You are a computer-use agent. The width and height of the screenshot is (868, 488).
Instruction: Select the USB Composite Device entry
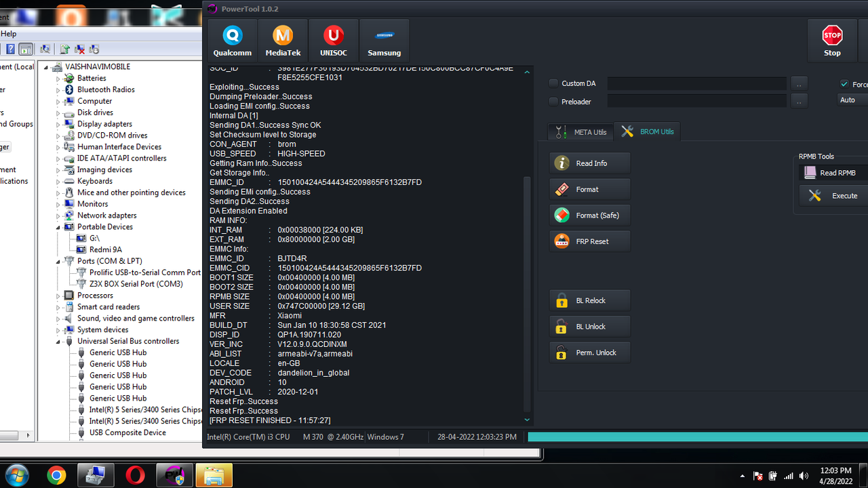127,432
